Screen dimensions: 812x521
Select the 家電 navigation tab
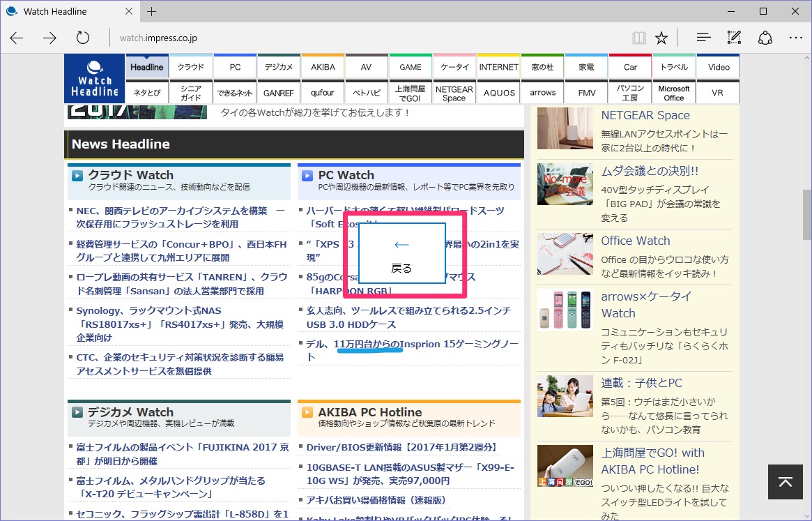pyautogui.click(x=587, y=66)
